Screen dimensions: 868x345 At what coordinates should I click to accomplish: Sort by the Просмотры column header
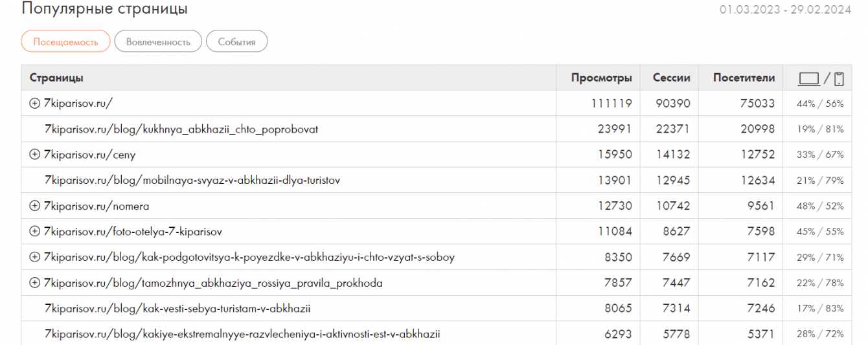(x=601, y=78)
